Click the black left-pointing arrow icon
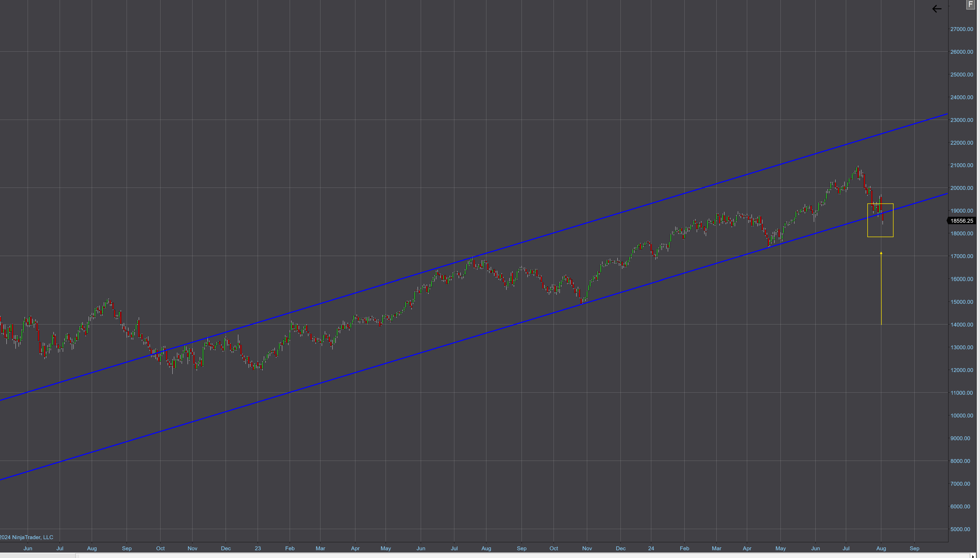Image resolution: width=980 pixels, height=558 pixels. coord(937,9)
